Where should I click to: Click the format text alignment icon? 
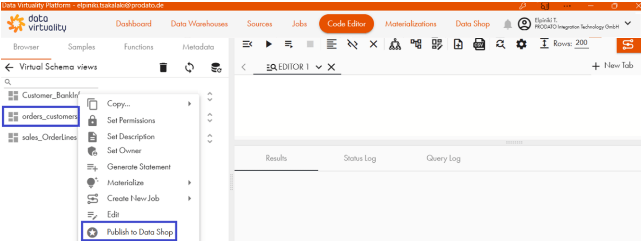[x=332, y=44]
